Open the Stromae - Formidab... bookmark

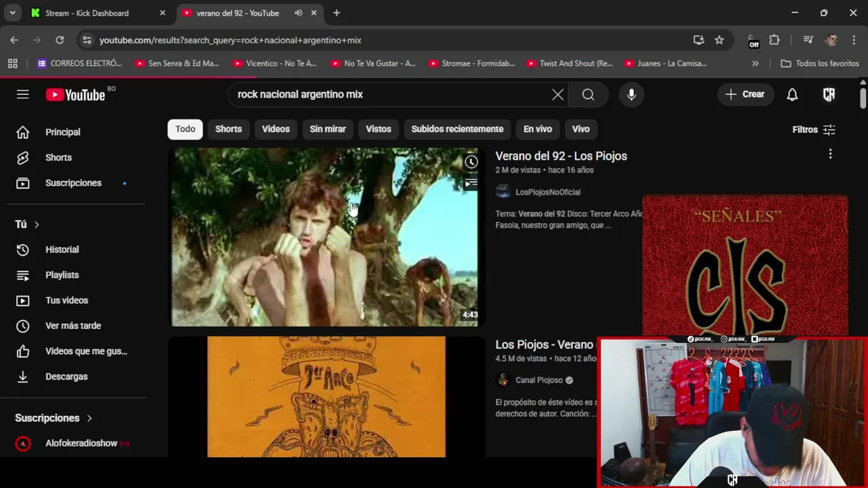click(472, 63)
